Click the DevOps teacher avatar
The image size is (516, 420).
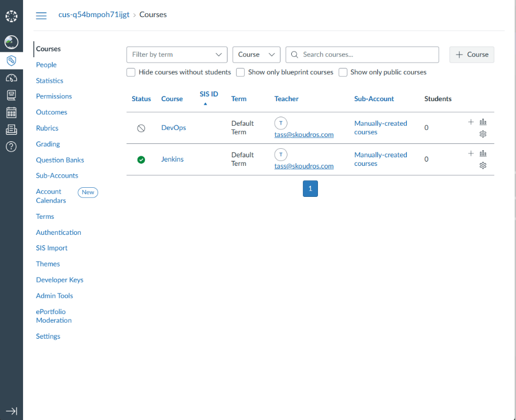click(280, 123)
